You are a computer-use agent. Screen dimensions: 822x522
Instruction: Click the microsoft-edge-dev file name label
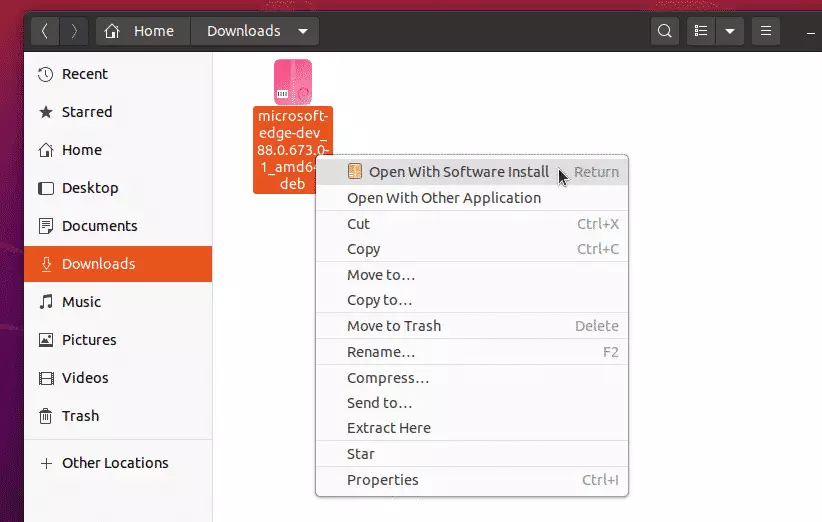[292, 150]
